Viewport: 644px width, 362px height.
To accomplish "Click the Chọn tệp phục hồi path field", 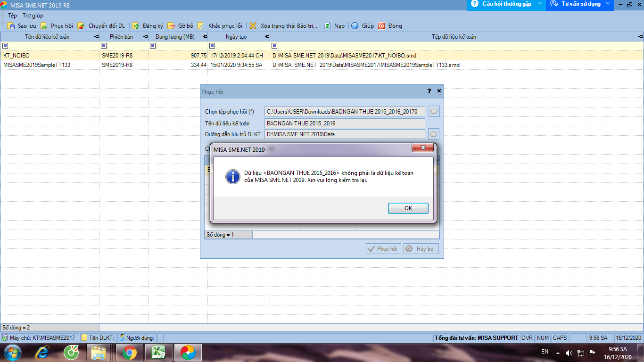I will (345, 112).
